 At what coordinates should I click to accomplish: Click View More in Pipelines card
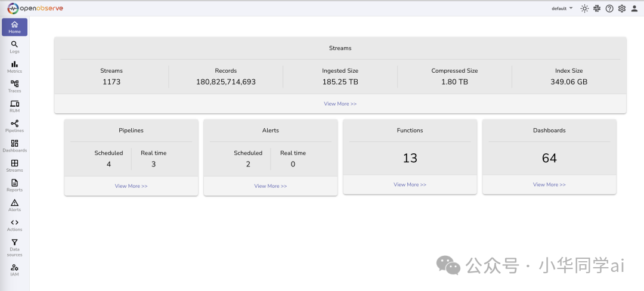[131, 186]
